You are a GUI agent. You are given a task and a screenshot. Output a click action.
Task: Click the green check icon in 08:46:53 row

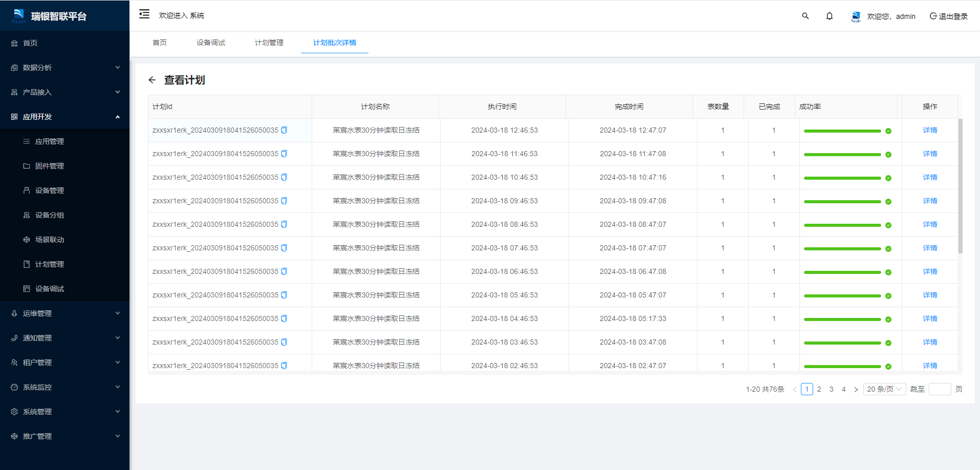888,225
